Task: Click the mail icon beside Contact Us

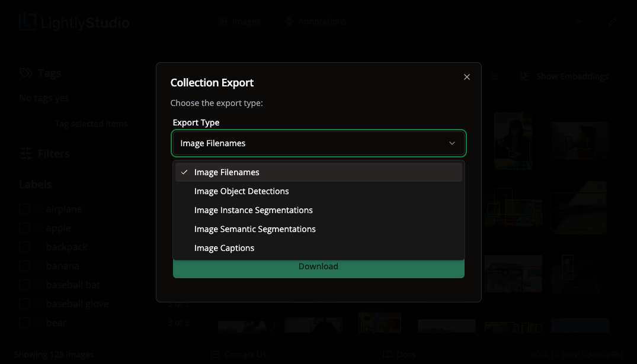Action: [215, 354]
